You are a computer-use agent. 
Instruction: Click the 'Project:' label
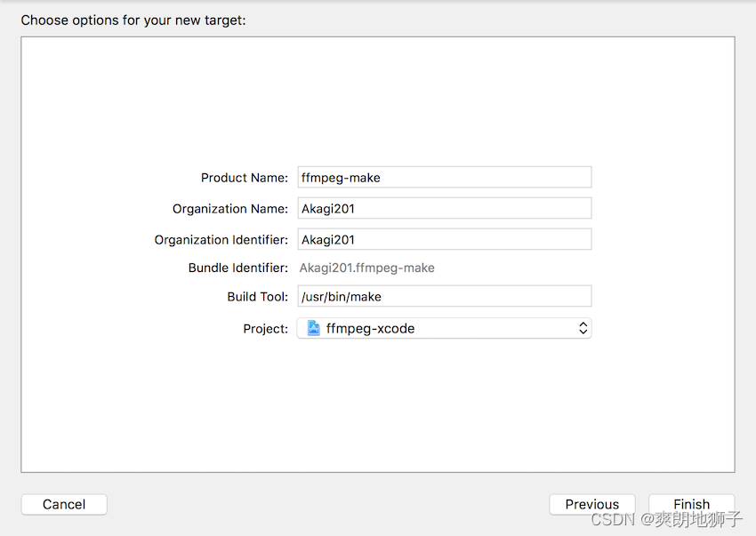coord(266,329)
